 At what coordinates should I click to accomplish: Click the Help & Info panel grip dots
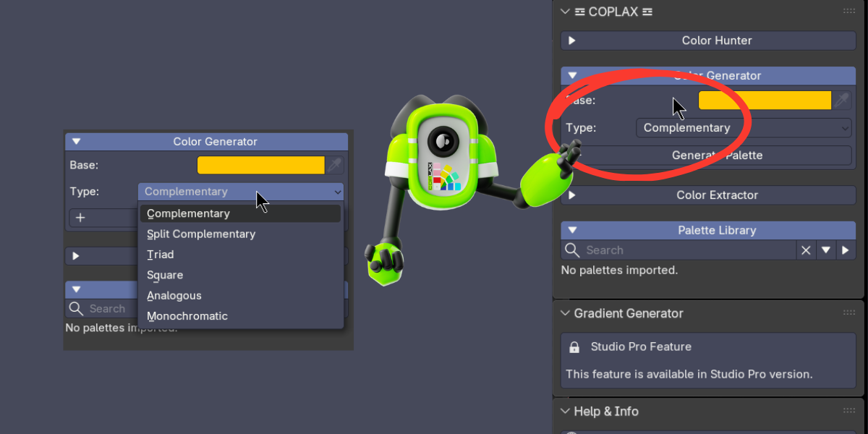tap(849, 411)
